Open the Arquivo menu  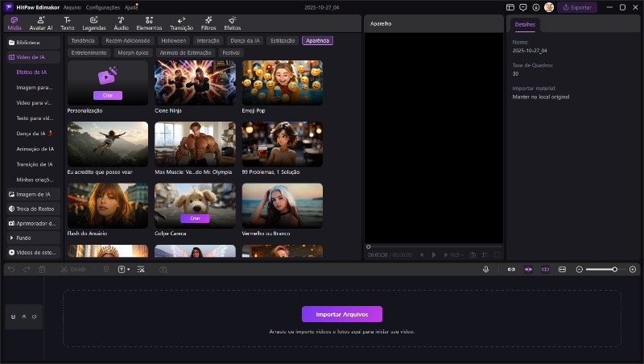click(72, 7)
